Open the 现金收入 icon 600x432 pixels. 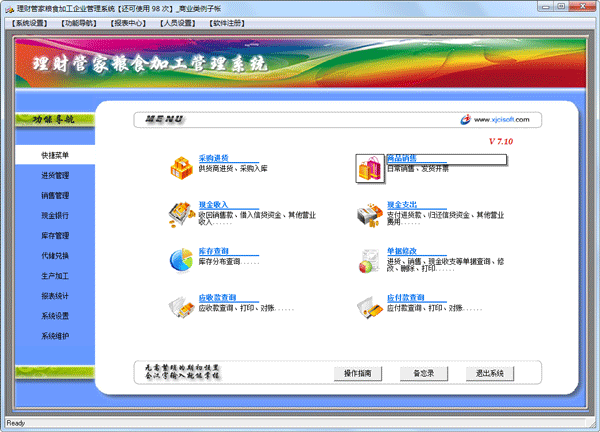pyautogui.click(x=181, y=213)
